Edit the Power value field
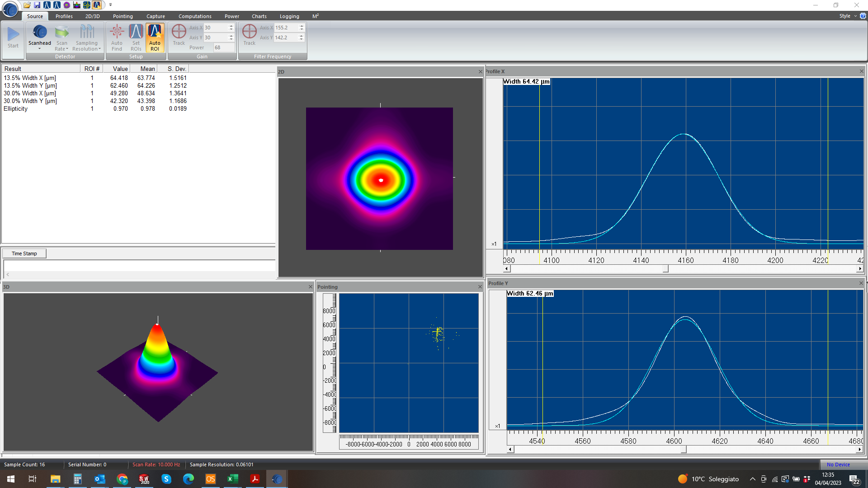The image size is (868, 488). (223, 47)
